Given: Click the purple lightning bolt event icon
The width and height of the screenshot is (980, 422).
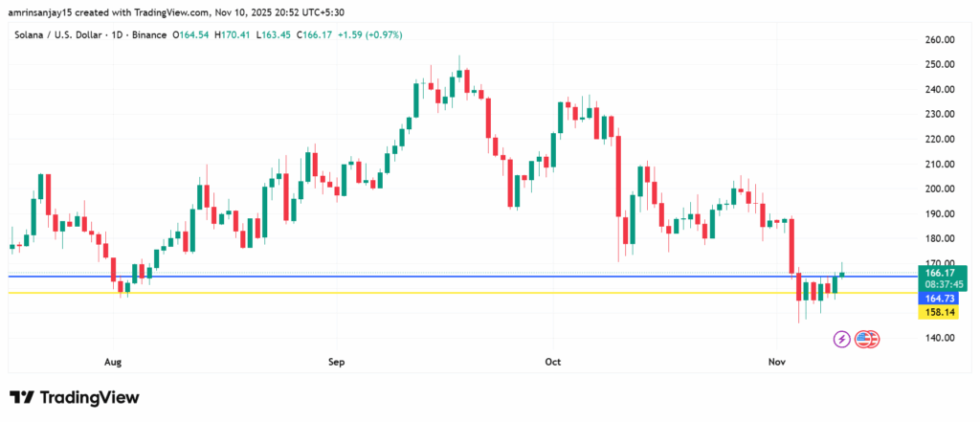Looking at the screenshot, I should (x=841, y=338).
